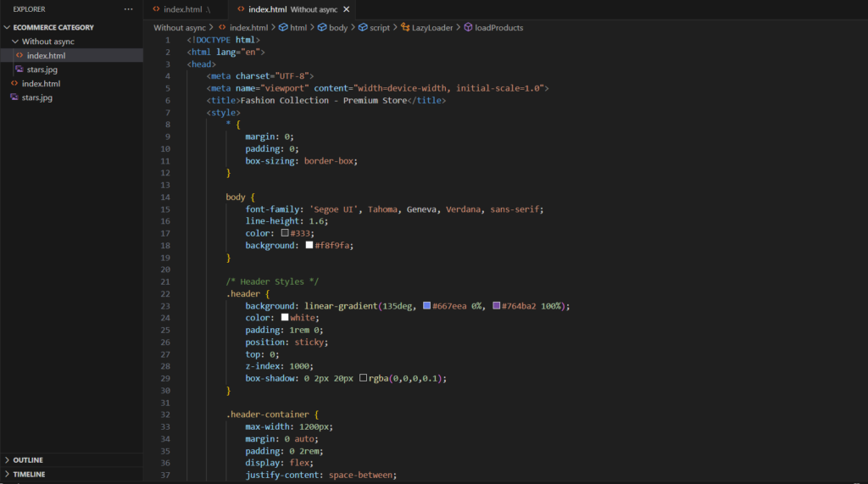Click the html element icon in breadcrumbs
Viewport: 868px width, 484px height.
tap(283, 27)
